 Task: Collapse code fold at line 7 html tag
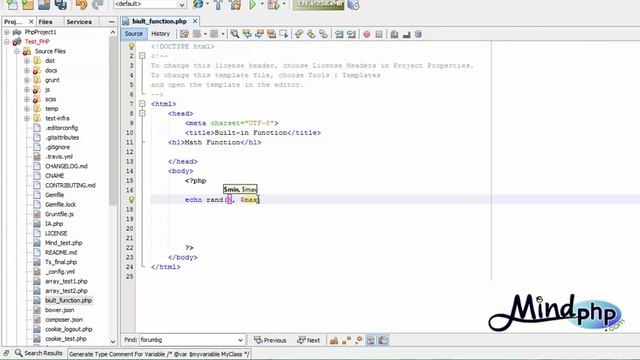click(142, 104)
